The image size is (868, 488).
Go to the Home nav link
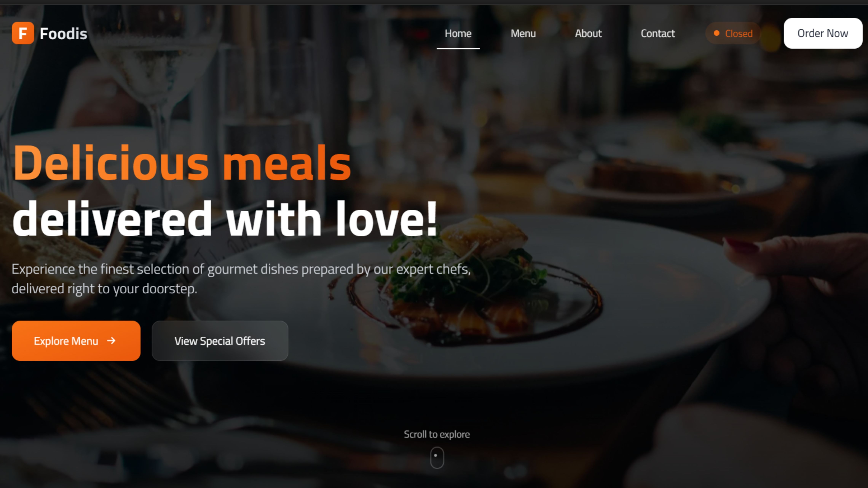[x=458, y=33]
